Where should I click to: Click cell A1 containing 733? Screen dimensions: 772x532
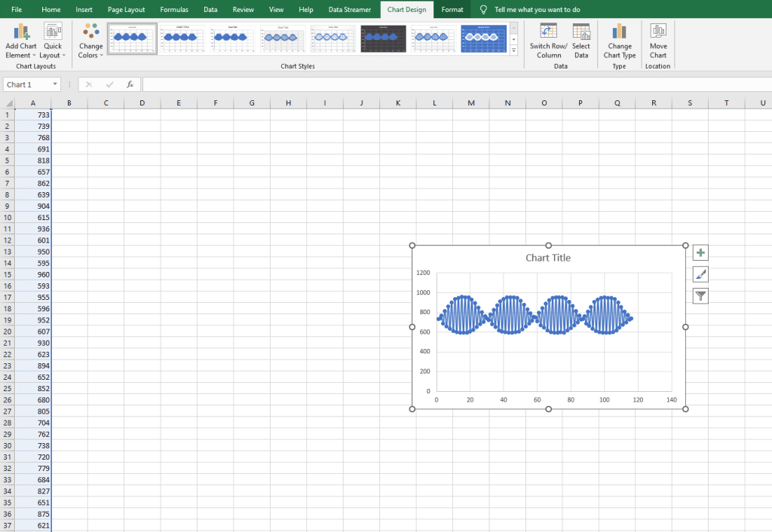(33, 115)
